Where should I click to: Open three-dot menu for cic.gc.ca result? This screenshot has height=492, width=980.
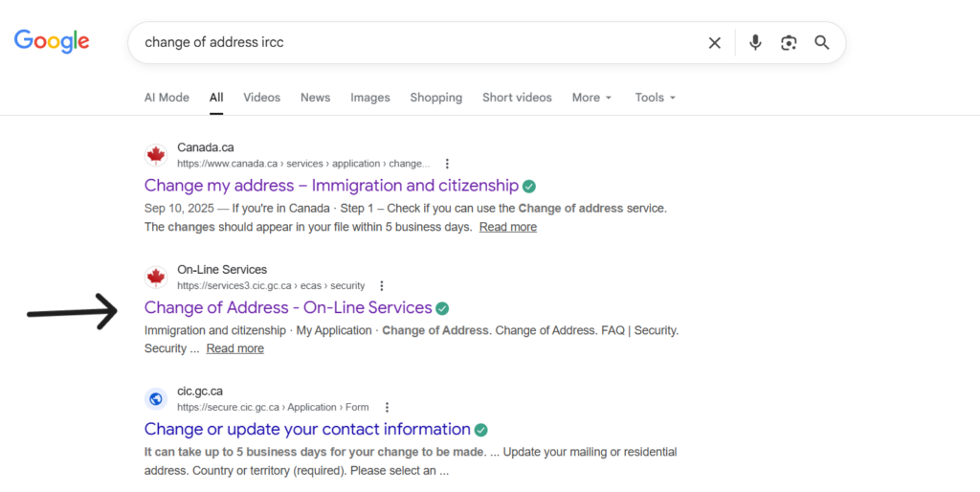(387, 407)
